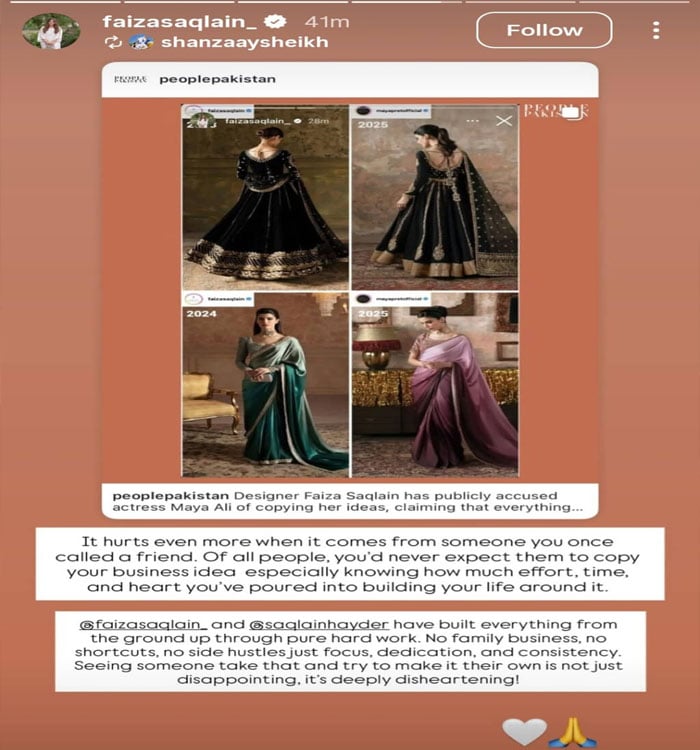The image size is (700, 750).
Task: Open faizasaqlain_ profile picture avatar
Action: click(51, 31)
